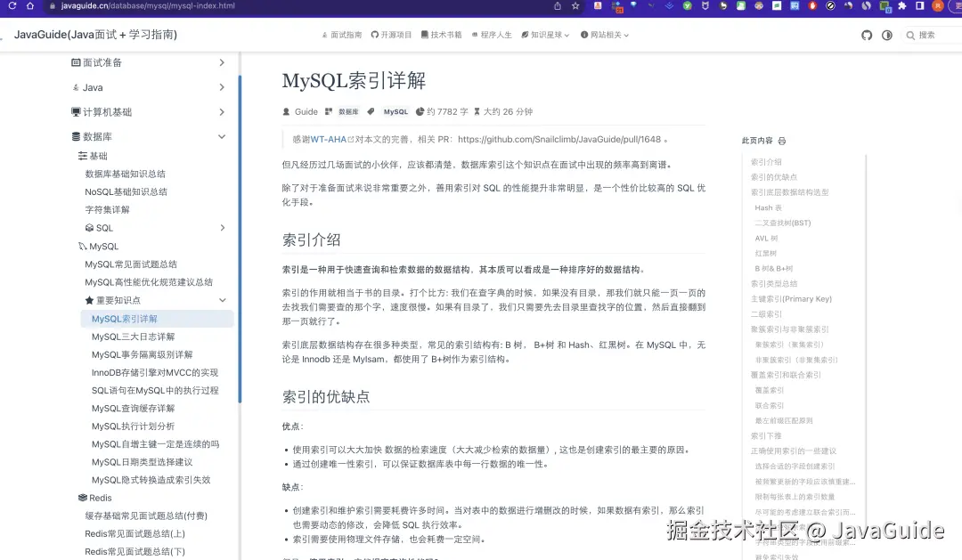Click the 数据库 category tag

coord(348,111)
